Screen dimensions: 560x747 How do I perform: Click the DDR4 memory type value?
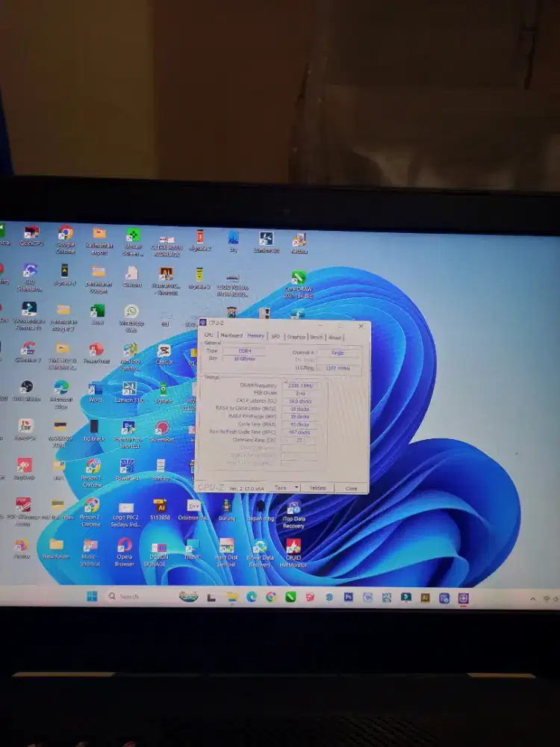244,351
